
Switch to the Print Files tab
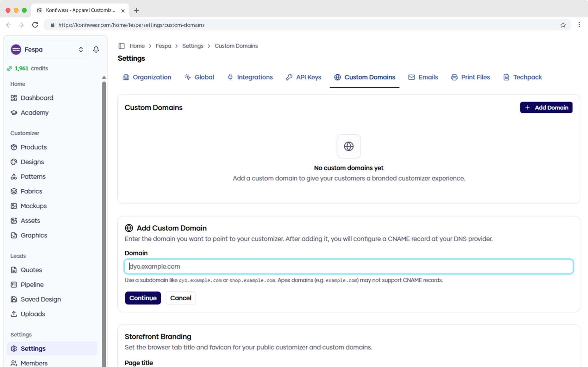coord(471,77)
